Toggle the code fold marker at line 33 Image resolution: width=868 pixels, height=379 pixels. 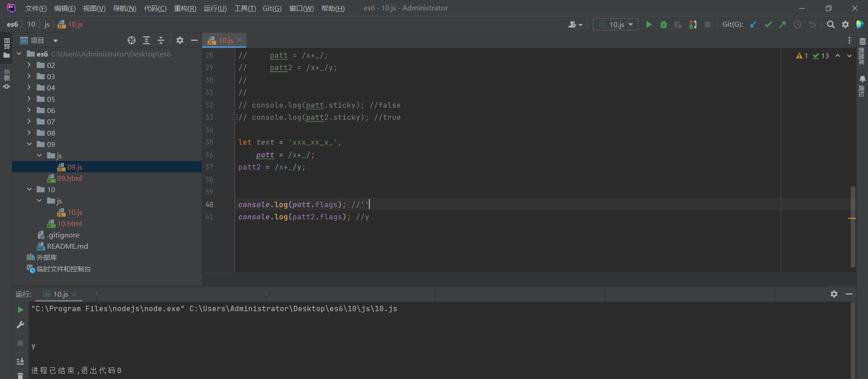coord(235,117)
